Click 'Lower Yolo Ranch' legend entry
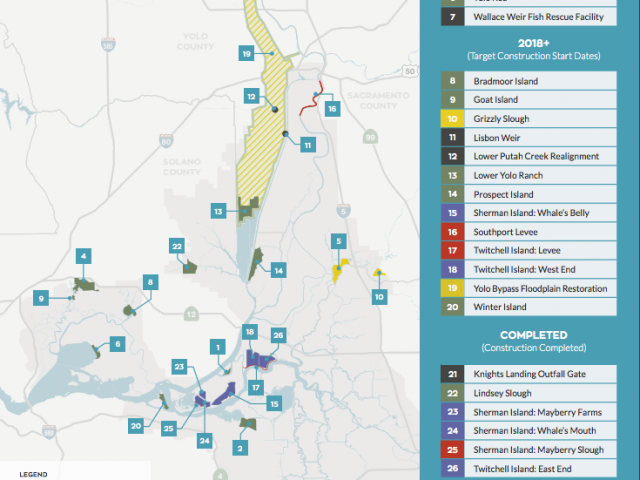This screenshot has height=480, width=640. 529,175
